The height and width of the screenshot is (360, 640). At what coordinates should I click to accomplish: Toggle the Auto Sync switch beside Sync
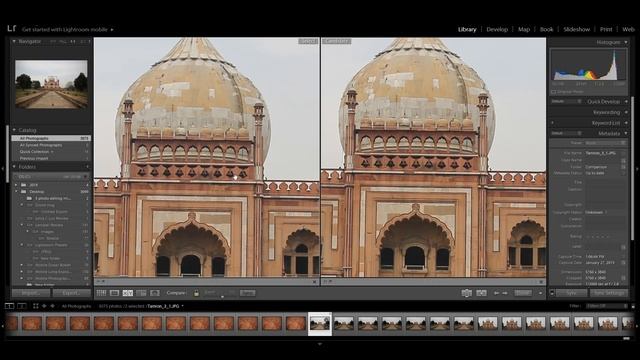pyautogui.click(x=552, y=293)
